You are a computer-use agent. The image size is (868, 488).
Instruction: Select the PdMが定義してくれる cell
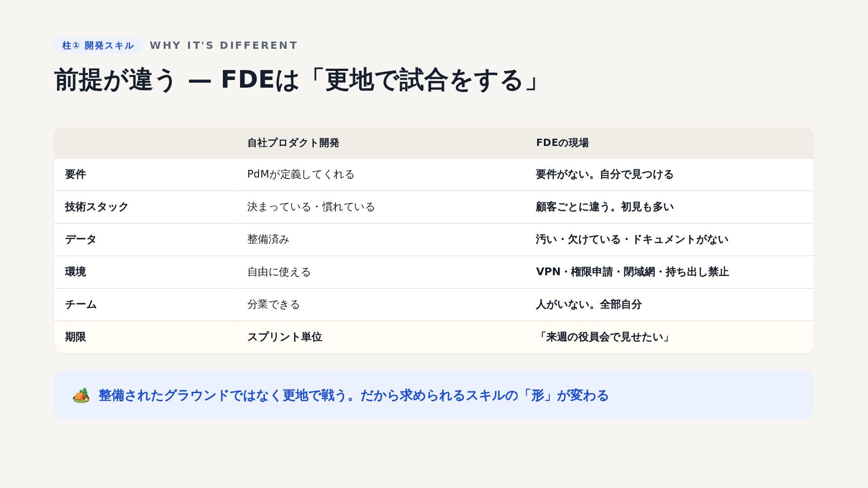pyautogui.click(x=301, y=174)
